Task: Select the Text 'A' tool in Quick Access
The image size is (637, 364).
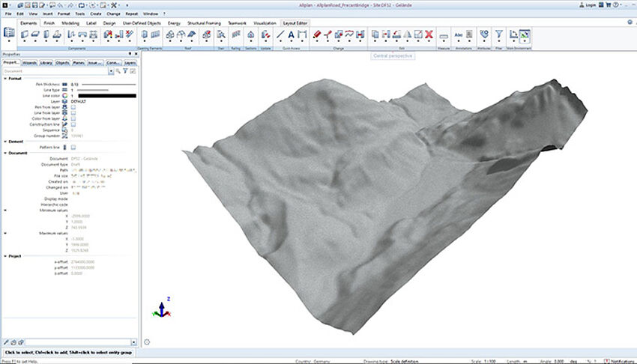Action: (291, 34)
